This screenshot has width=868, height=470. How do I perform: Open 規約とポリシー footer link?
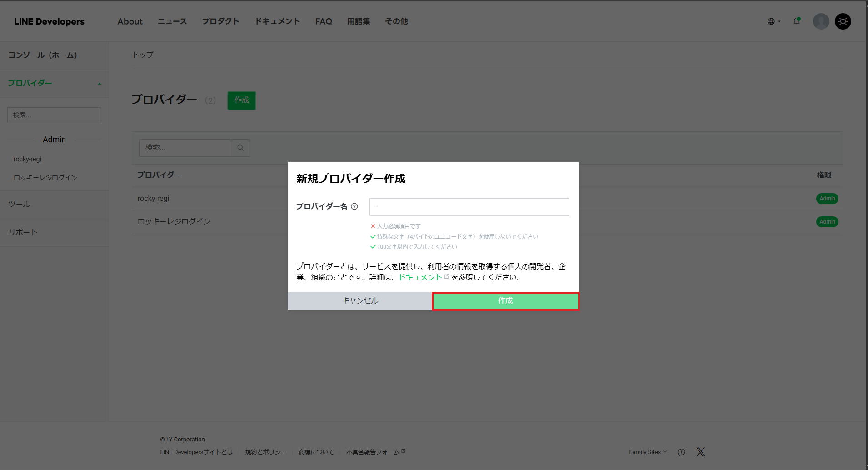(x=266, y=452)
